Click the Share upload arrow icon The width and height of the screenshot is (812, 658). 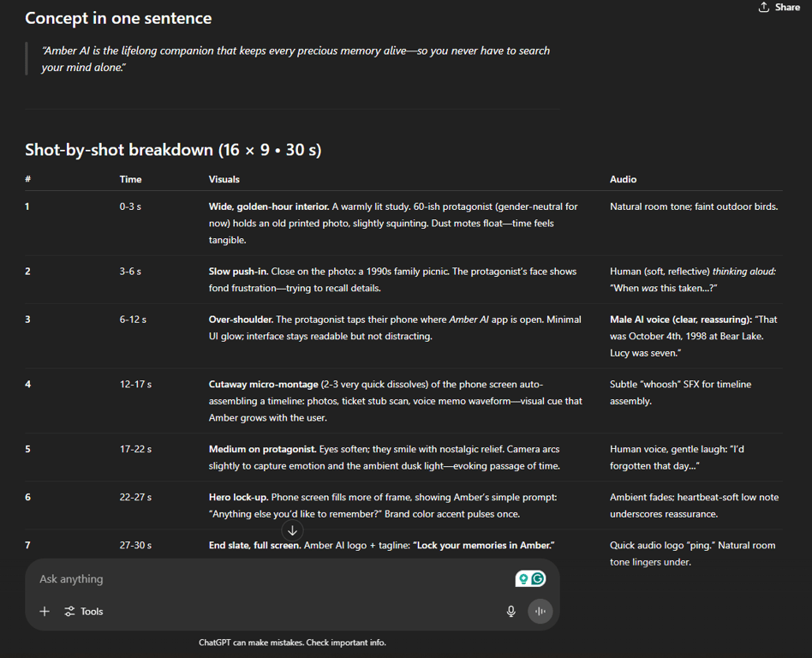click(764, 7)
